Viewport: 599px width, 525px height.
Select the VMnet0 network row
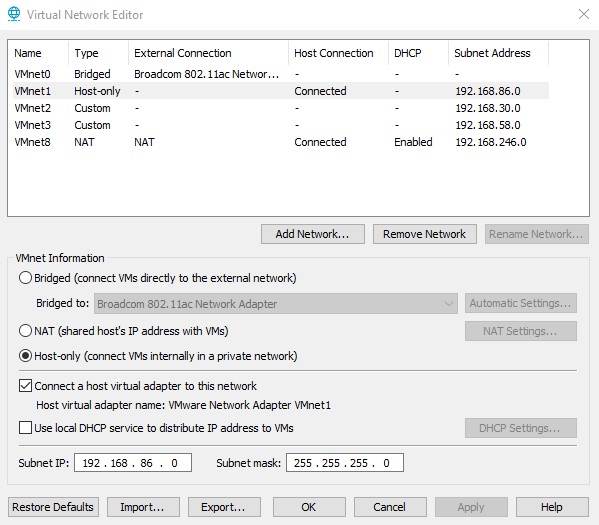tap(281, 74)
